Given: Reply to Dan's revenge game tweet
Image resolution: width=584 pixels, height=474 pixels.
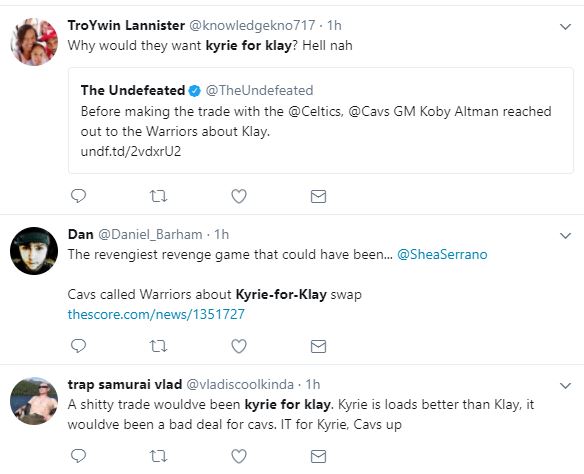Looking at the screenshot, I should click(79, 346).
